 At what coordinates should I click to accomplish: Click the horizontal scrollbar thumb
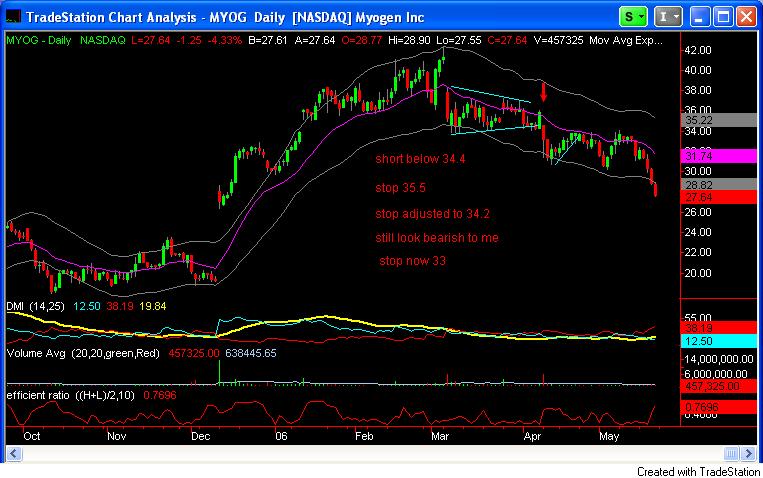pos(731,454)
